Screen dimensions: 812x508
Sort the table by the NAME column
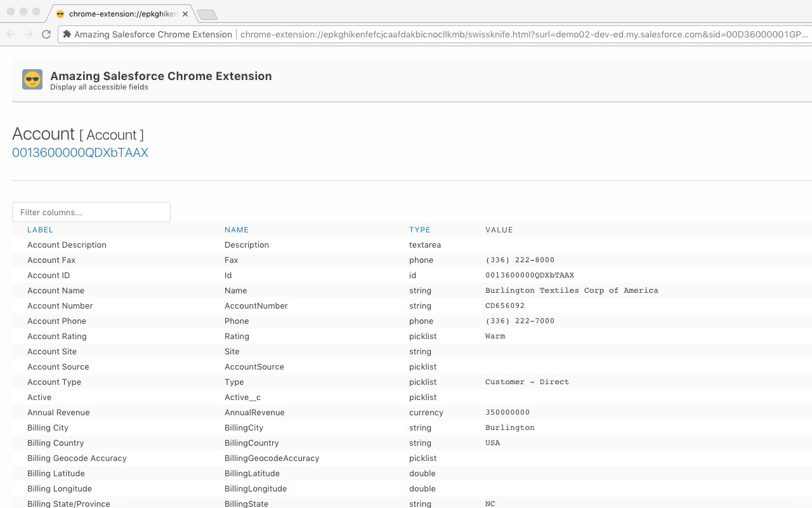pos(237,229)
